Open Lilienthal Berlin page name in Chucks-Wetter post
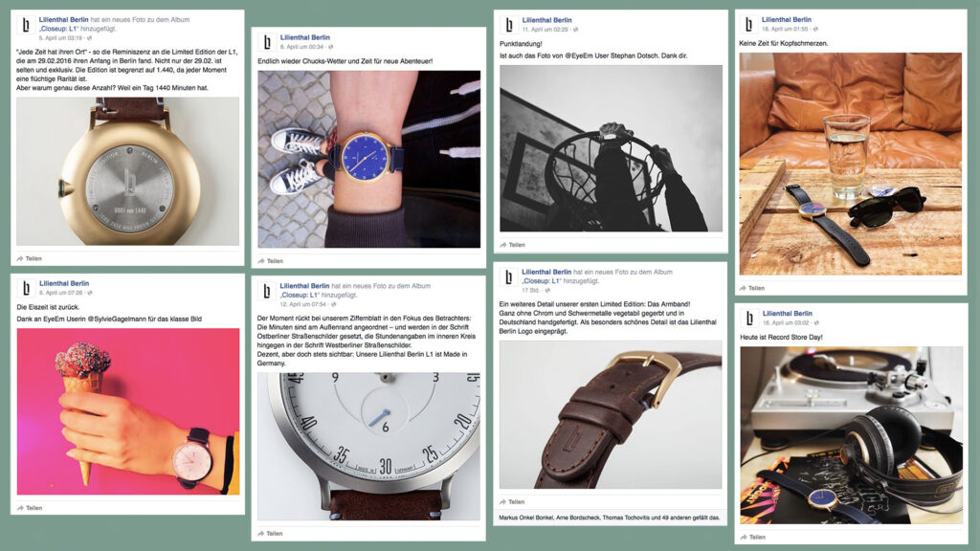This screenshot has height=551, width=980. (304, 37)
